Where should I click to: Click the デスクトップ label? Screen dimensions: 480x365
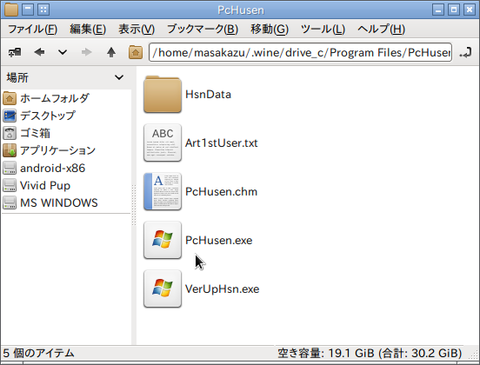[x=48, y=116]
